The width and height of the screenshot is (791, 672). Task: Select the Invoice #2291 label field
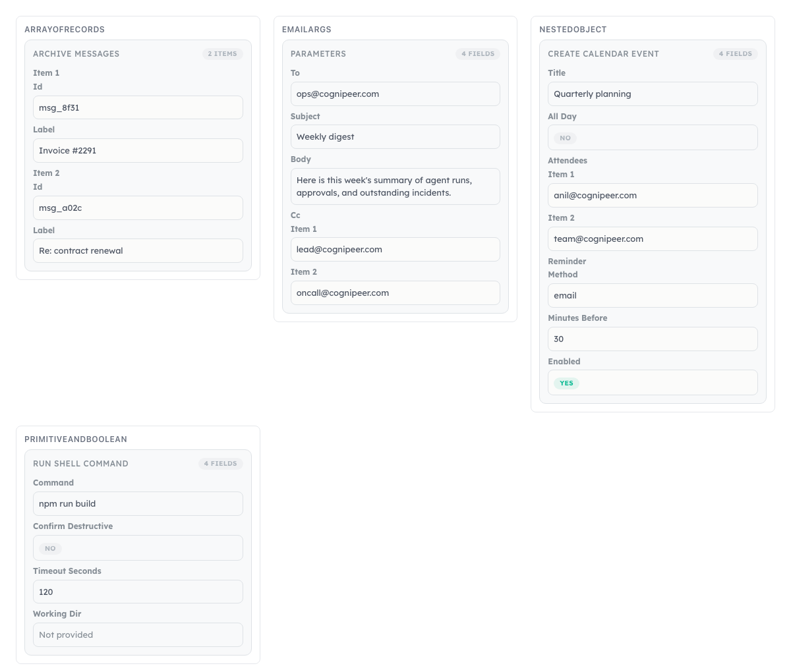[x=138, y=150]
